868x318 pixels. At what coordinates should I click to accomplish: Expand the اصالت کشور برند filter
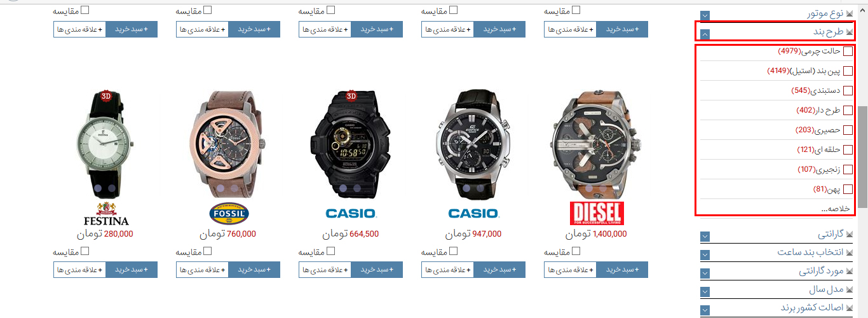[705, 310]
